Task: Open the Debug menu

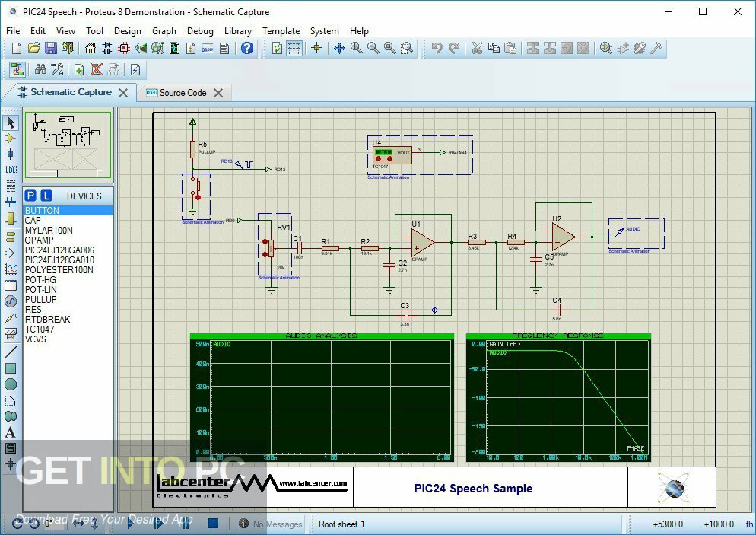Action: pos(200,31)
